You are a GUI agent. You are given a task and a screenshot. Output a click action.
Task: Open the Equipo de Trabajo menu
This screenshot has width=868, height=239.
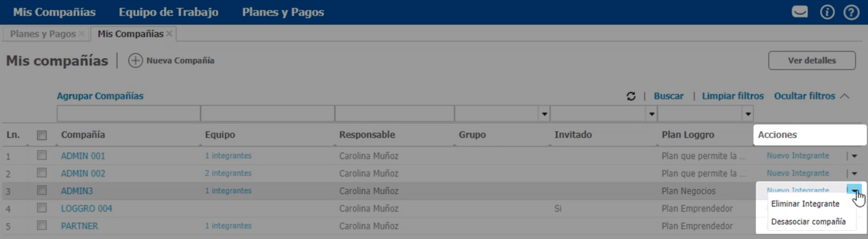pos(168,12)
